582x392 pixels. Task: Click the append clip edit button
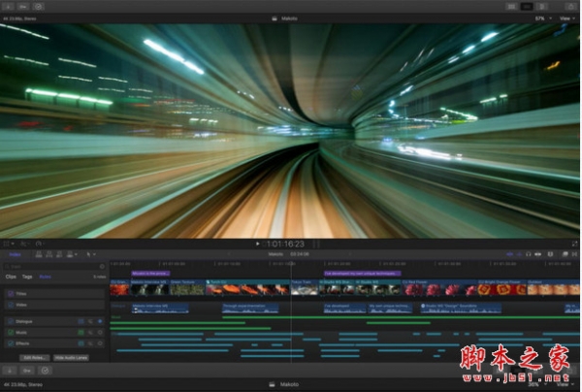click(59, 254)
